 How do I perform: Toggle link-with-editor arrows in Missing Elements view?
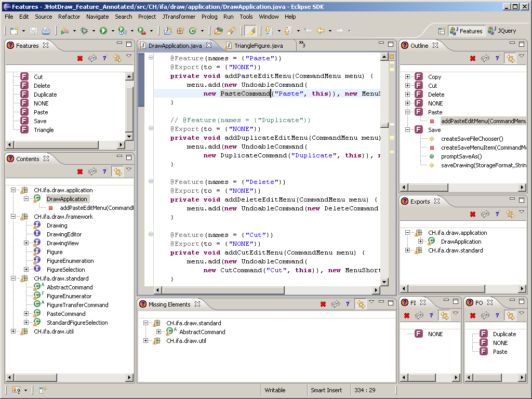[361, 304]
